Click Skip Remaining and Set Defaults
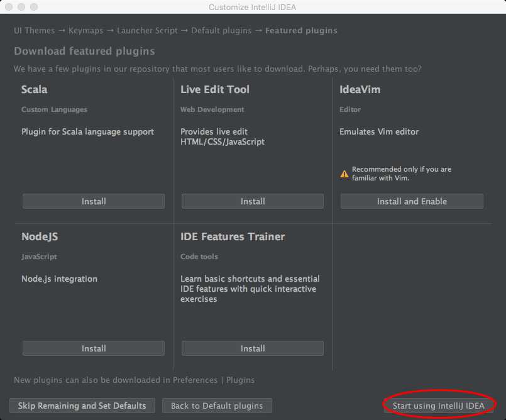Image resolution: width=506 pixels, height=420 pixels. [x=82, y=406]
